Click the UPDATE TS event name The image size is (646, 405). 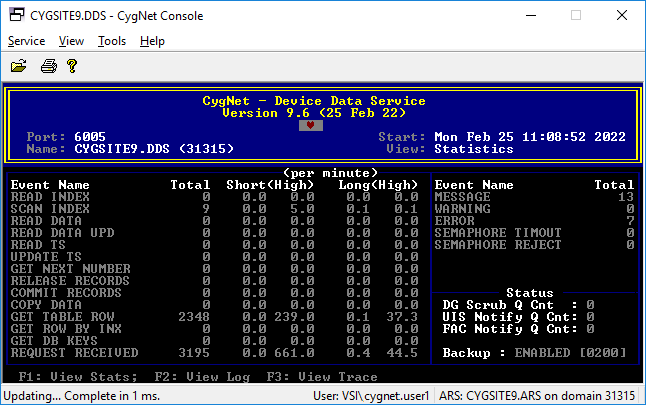point(46,257)
